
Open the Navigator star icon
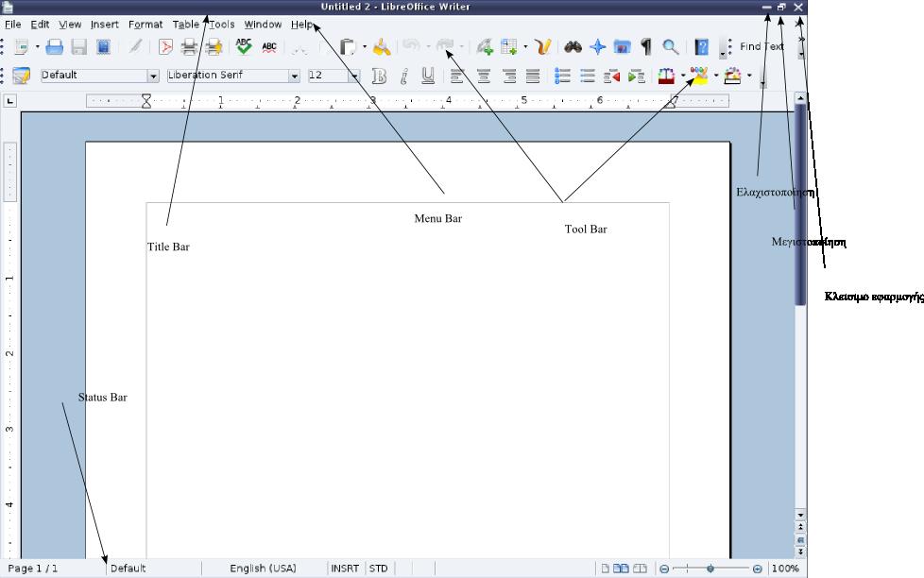point(597,46)
